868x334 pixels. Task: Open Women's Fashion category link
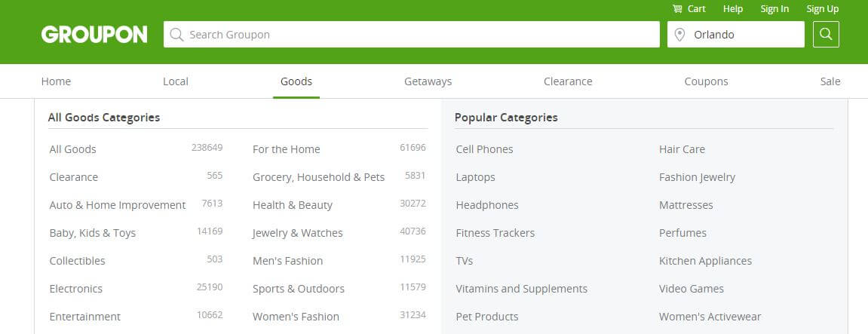296,317
